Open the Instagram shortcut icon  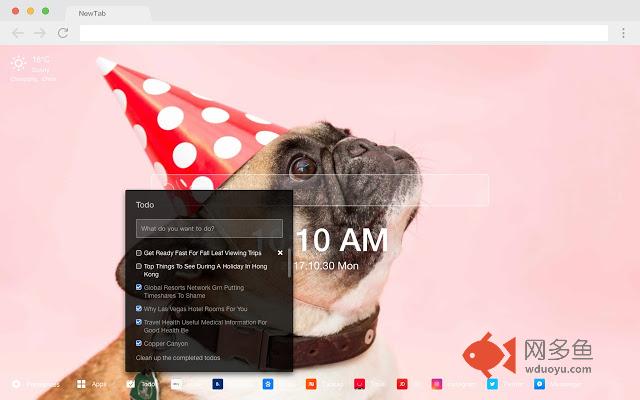tap(437, 384)
